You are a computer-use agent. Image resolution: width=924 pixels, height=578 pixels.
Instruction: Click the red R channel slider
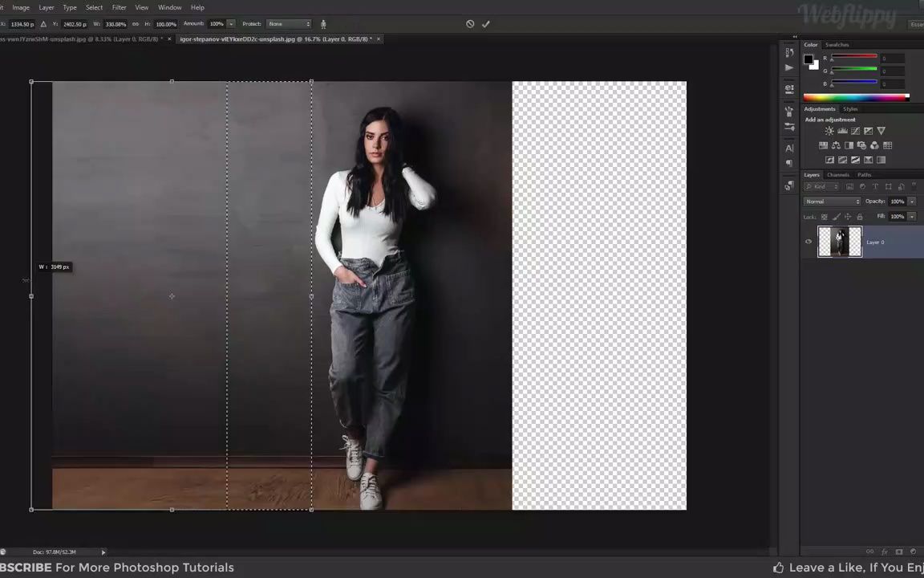coord(854,56)
